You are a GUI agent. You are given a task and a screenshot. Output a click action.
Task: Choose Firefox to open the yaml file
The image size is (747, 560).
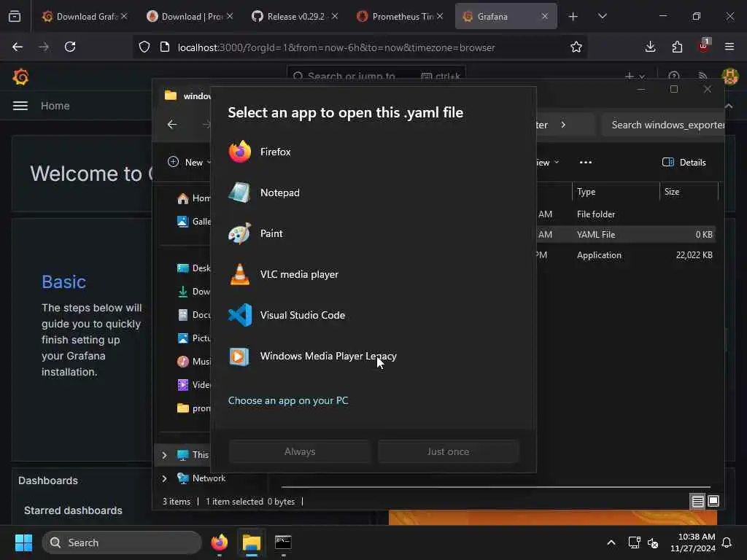(x=373, y=152)
